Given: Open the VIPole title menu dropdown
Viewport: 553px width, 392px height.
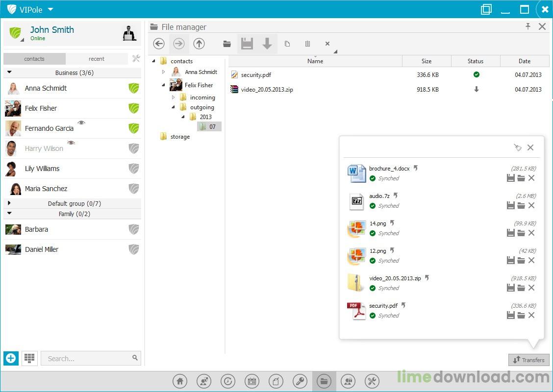Looking at the screenshot, I should point(50,9).
